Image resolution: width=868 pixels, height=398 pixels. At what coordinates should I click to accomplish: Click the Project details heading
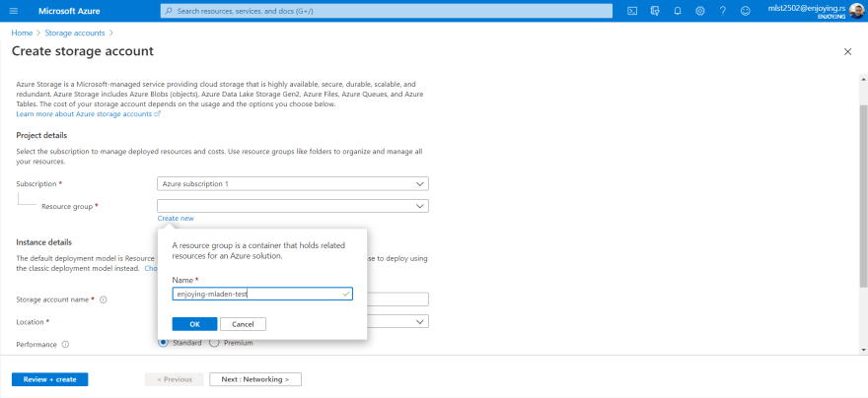[41, 135]
